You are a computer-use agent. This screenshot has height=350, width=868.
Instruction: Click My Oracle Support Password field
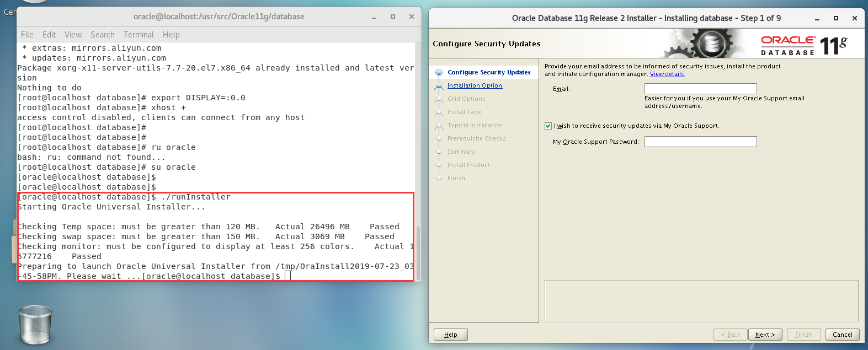[700, 142]
